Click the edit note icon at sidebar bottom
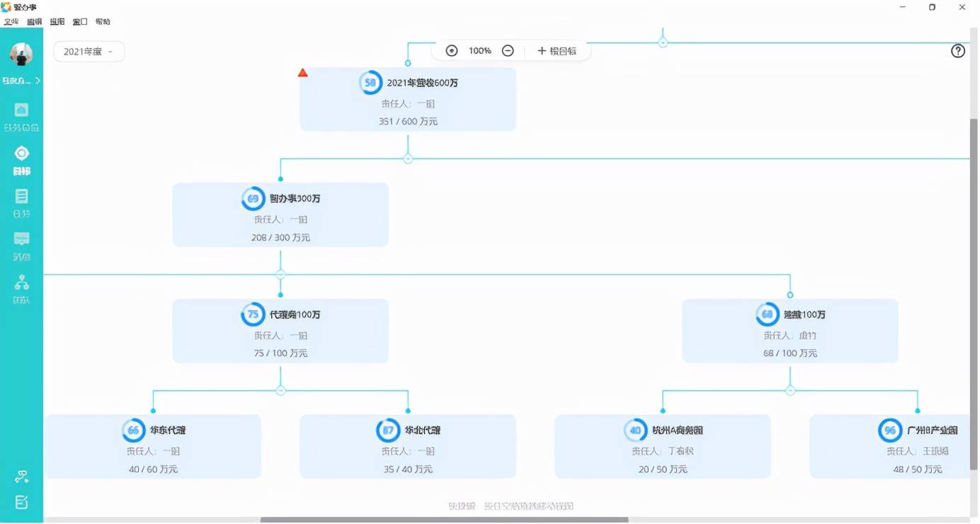Screen dimensions: 980x524 pyautogui.click(x=22, y=503)
